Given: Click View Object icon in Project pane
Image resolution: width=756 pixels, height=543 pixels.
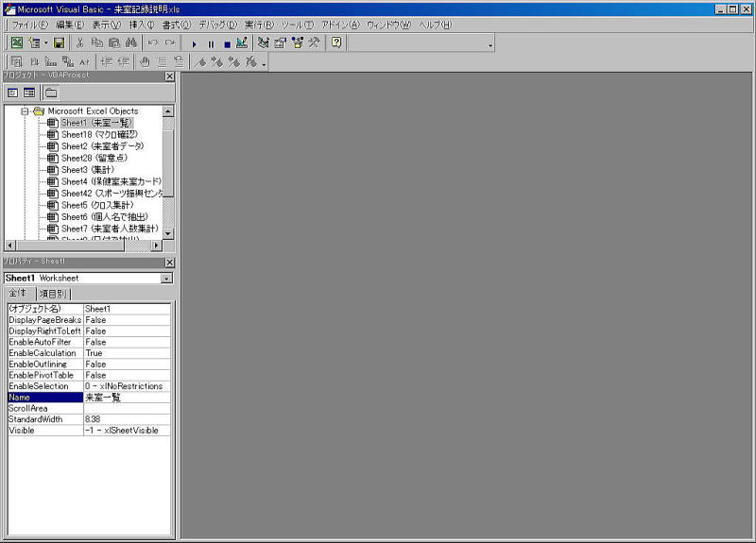Looking at the screenshot, I should pos(29,93).
